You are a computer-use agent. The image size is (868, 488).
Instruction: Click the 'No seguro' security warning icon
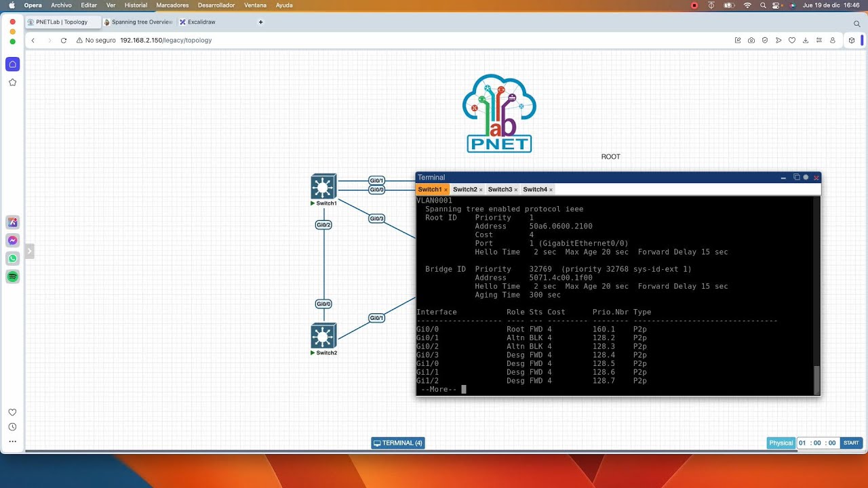[x=79, y=40]
